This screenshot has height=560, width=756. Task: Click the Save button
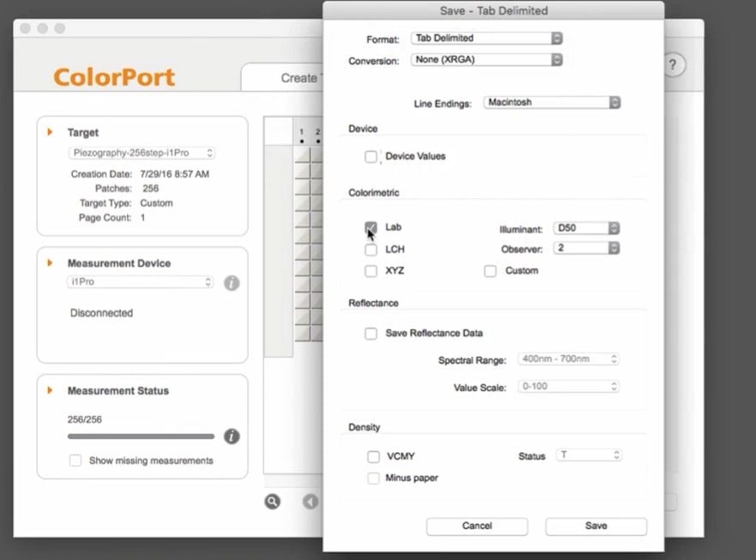point(596,526)
